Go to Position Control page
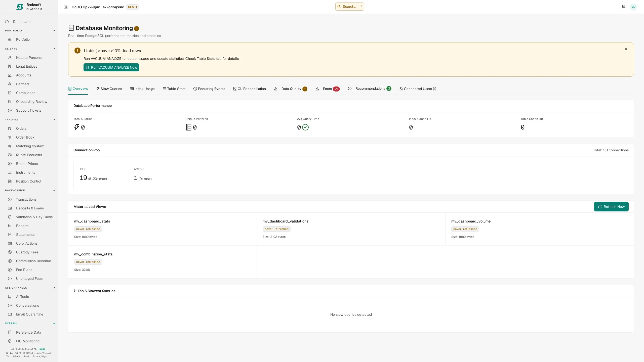This screenshot has width=644, height=362. click(x=29, y=181)
